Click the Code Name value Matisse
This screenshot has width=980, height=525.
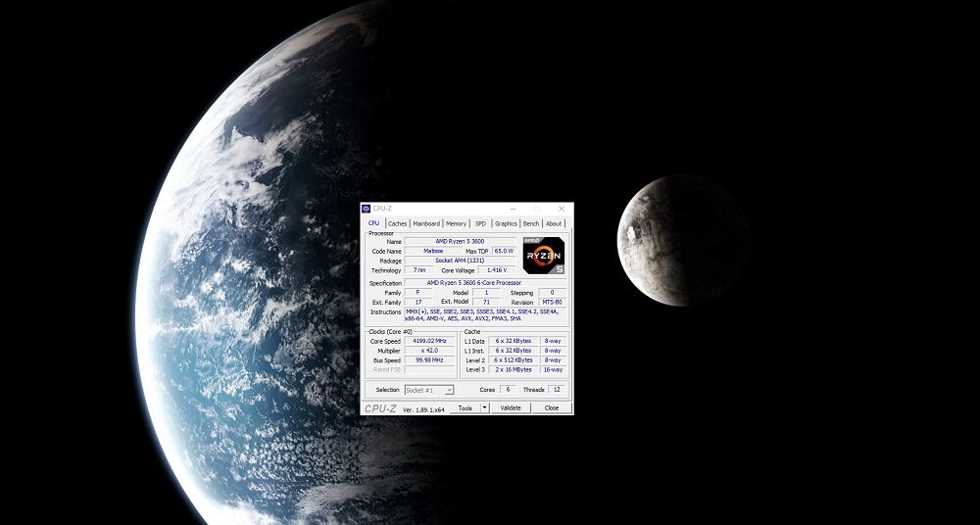pos(433,251)
